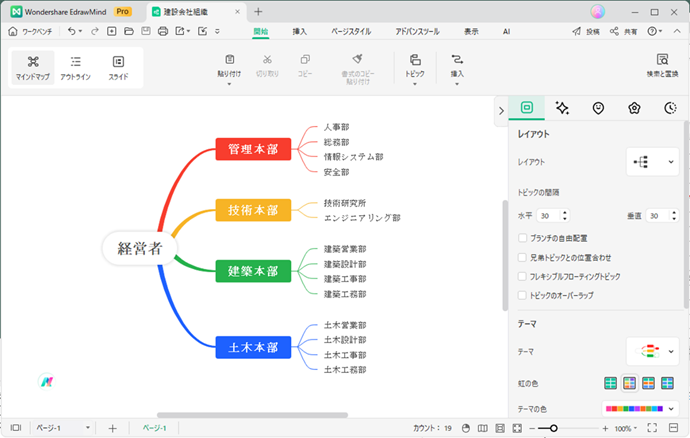The image size is (690, 438).
Task: Click the 垂直 spacing input field
Action: 662,216
